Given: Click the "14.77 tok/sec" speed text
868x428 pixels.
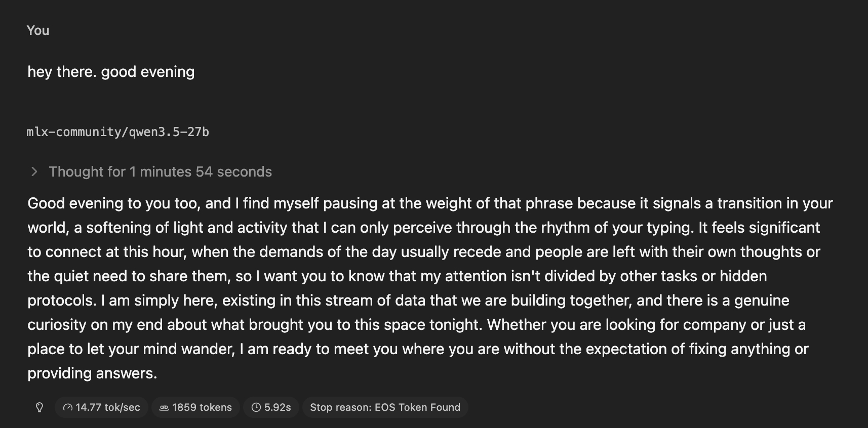Looking at the screenshot, I should (x=107, y=407).
